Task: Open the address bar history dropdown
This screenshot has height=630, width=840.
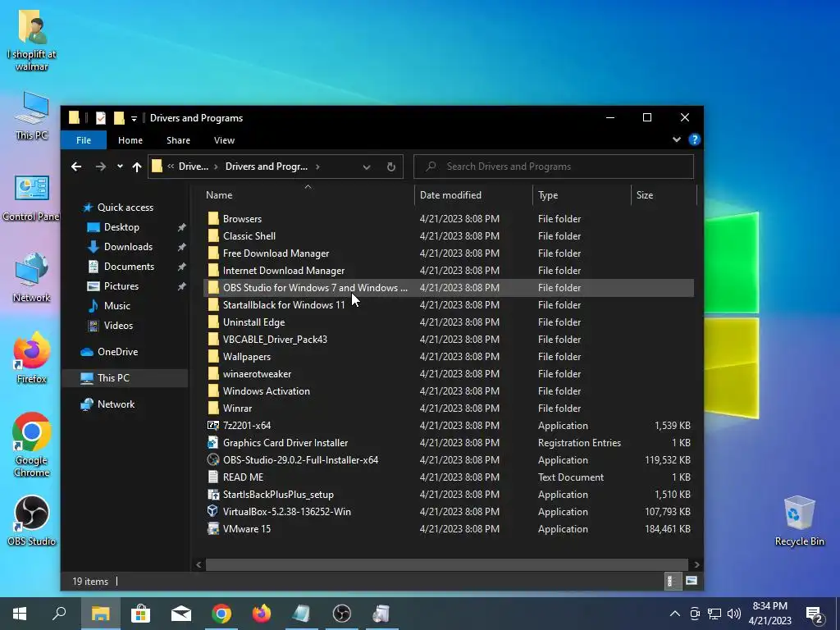Action: (367, 167)
